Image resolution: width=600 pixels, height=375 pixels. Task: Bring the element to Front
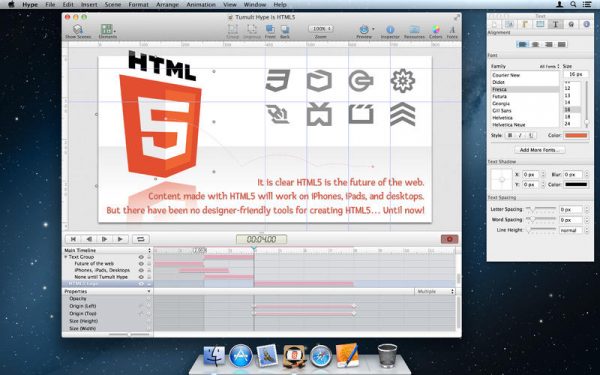270,29
